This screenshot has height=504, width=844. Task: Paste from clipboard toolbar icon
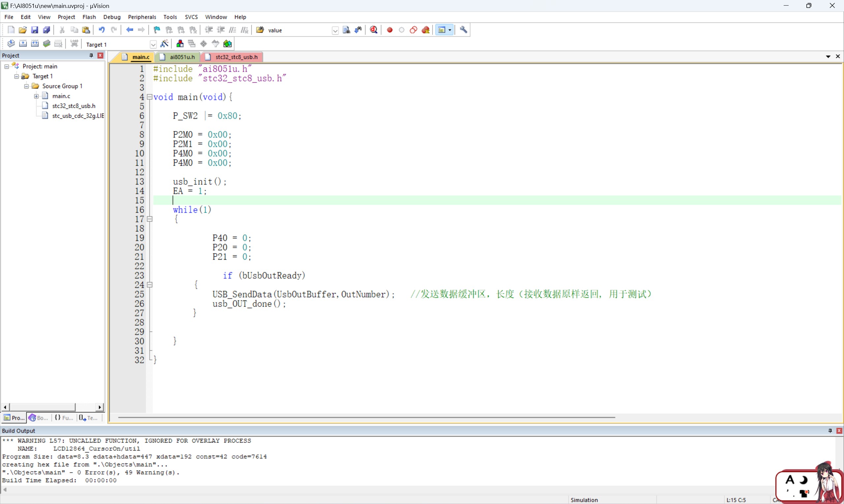[x=86, y=30]
